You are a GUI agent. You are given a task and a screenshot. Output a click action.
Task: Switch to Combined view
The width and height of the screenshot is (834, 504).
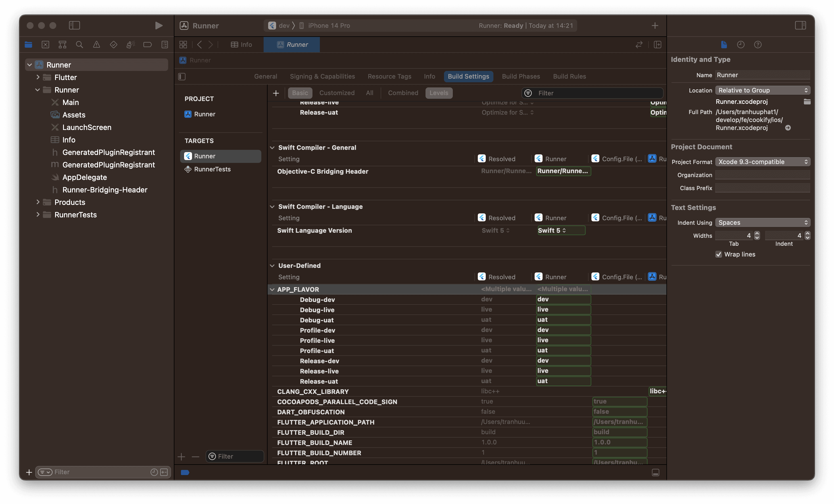(x=403, y=93)
